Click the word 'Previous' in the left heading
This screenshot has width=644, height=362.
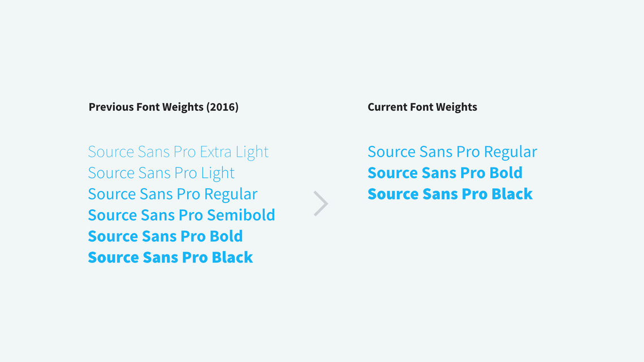pos(111,107)
